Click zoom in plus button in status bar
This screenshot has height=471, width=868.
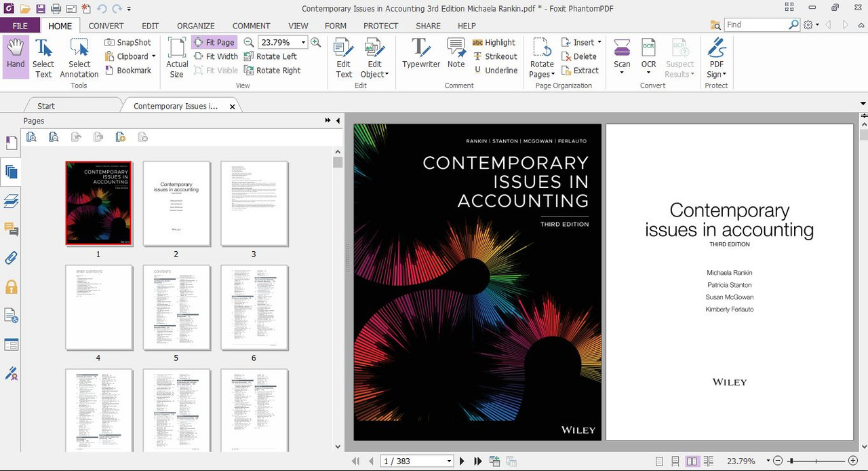click(853, 461)
